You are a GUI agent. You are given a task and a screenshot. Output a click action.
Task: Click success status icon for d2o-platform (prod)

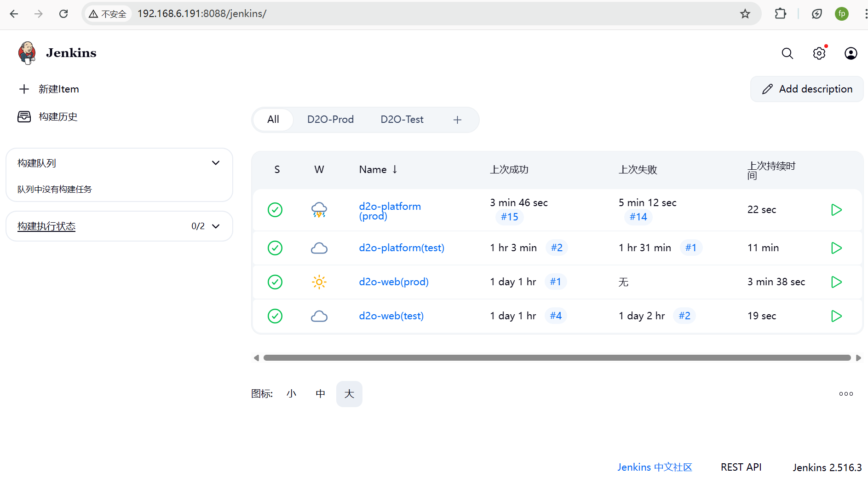pos(275,210)
